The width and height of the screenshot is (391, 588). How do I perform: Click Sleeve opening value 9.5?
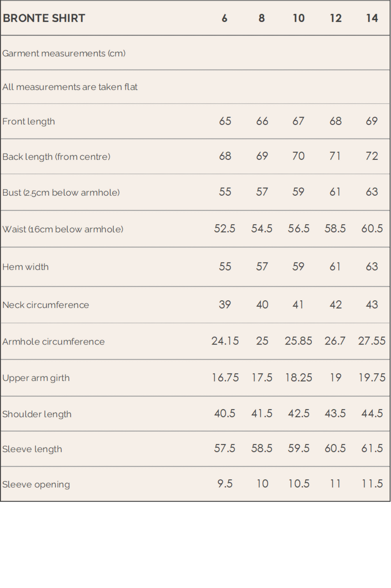point(225,484)
